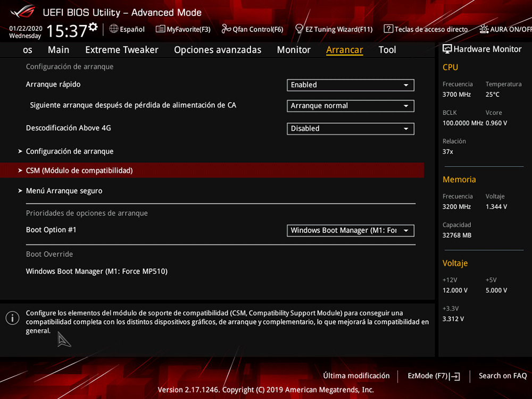Expand CSM (Módulo de compatibilidad) submenu
Screen dimensions: 532x399
[x=212, y=170]
